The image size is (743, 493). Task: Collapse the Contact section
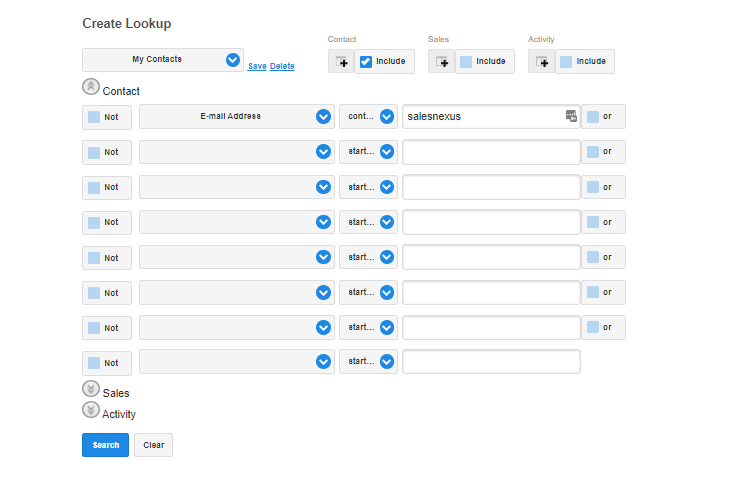(x=91, y=88)
